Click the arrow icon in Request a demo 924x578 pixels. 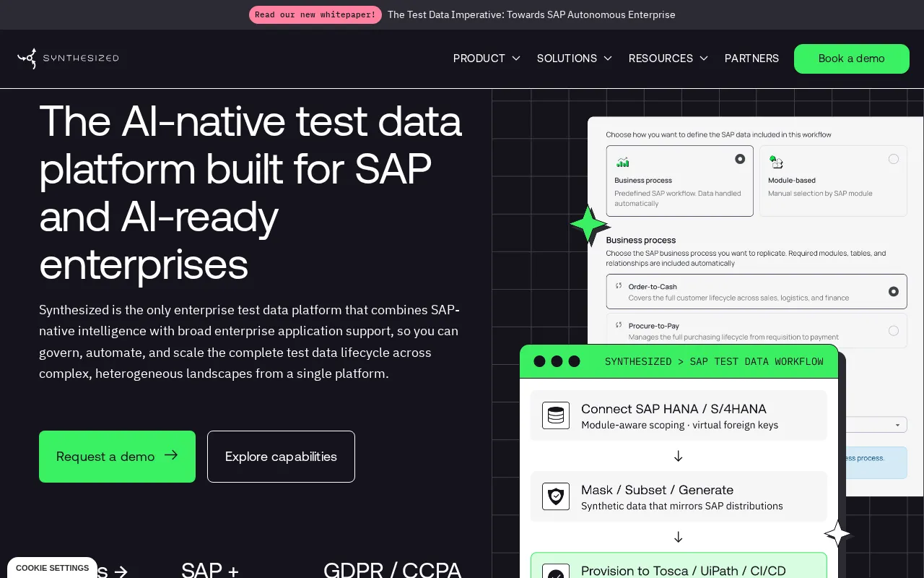(x=171, y=455)
